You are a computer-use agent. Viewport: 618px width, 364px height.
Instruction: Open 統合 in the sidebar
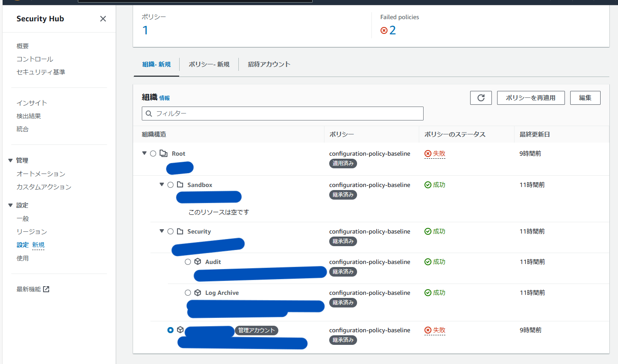23,129
